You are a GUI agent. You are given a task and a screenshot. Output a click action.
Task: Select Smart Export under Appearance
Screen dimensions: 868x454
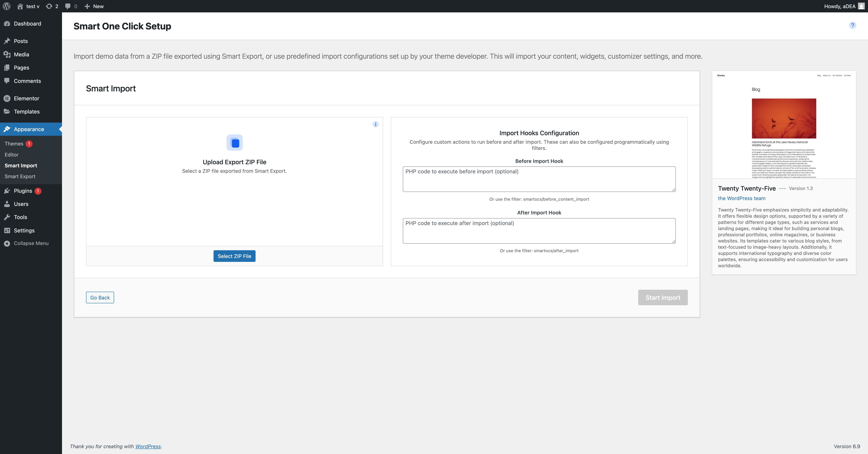point(20,176)
